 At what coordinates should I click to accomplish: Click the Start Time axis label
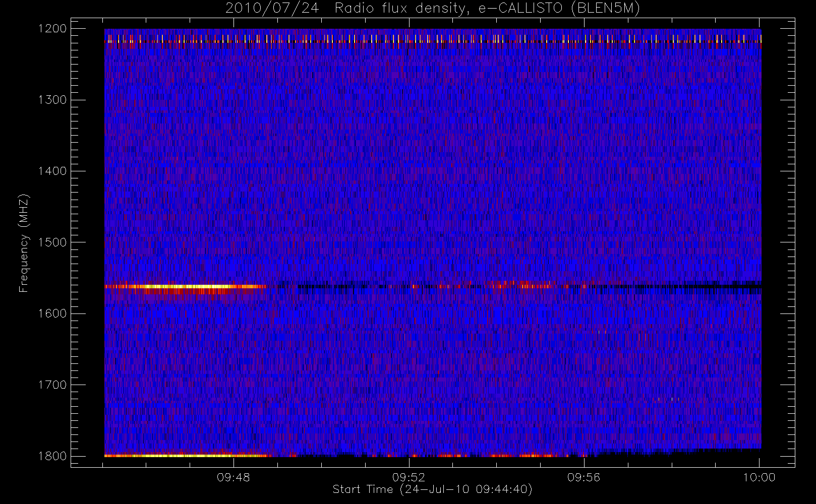point(432,489)
